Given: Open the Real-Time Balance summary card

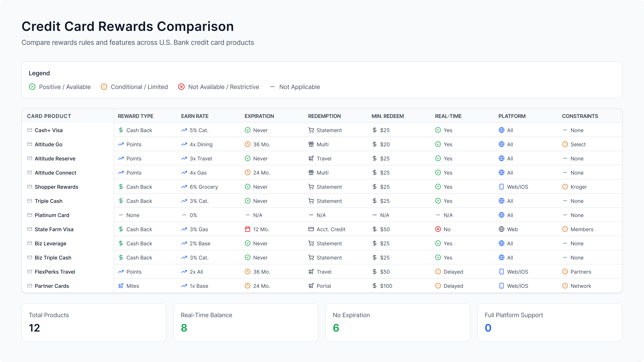Looking at the screenshot, I should [246, 322].
